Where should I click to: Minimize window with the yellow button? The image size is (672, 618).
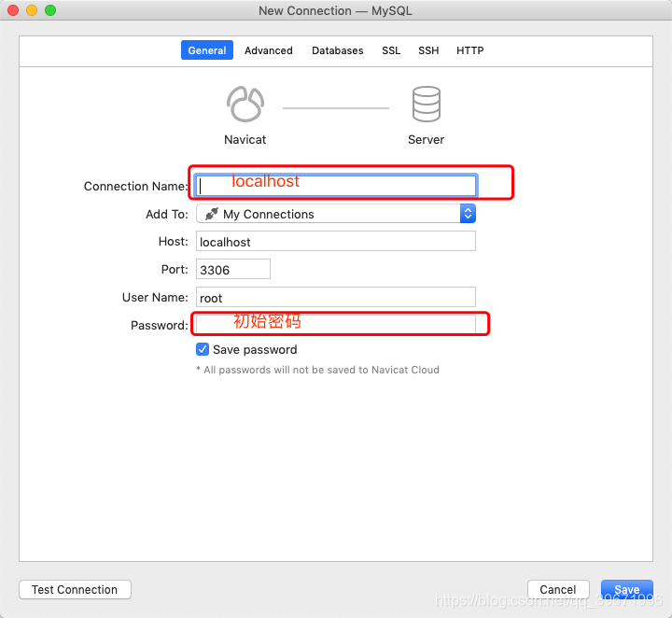click(32, 10)
